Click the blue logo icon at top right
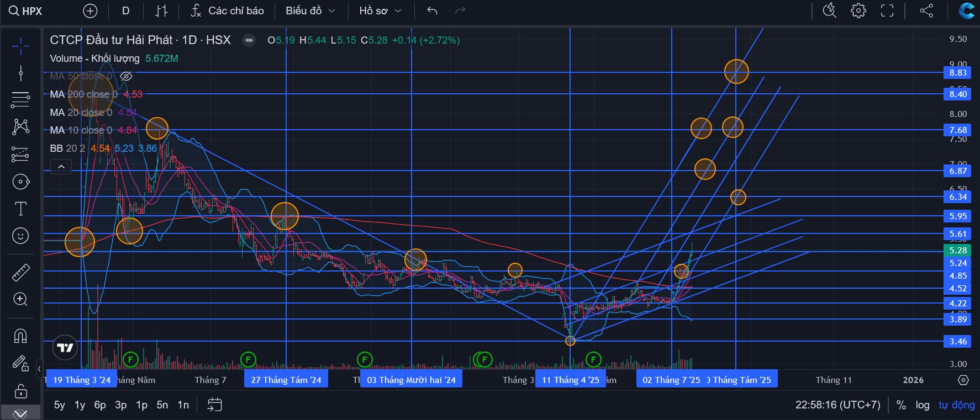 click(x=967, y=11)
